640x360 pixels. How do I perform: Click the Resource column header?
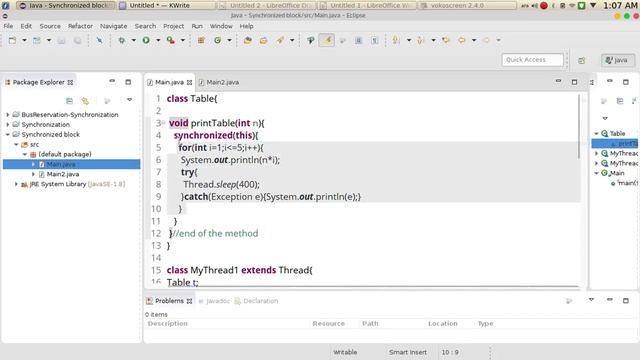click(x=329, y=323)
